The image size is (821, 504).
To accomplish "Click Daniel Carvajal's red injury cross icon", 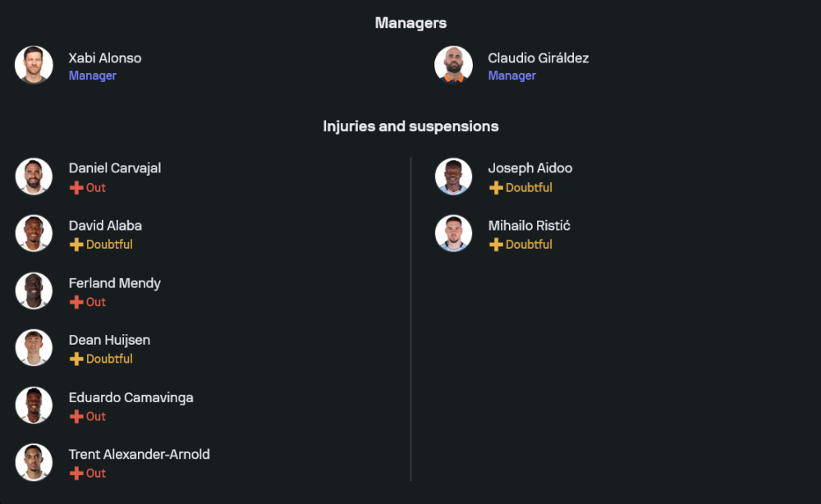I will [76, 188].
